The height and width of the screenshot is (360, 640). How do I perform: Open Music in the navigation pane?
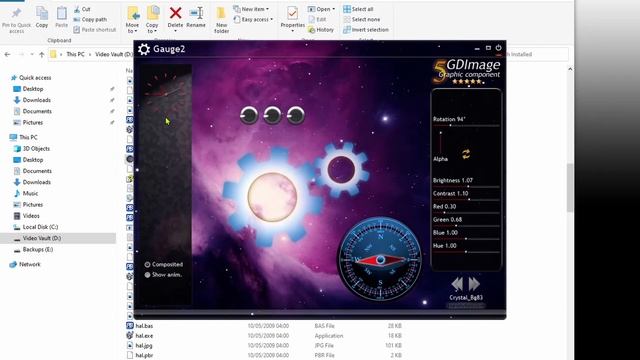click(26, 193)
